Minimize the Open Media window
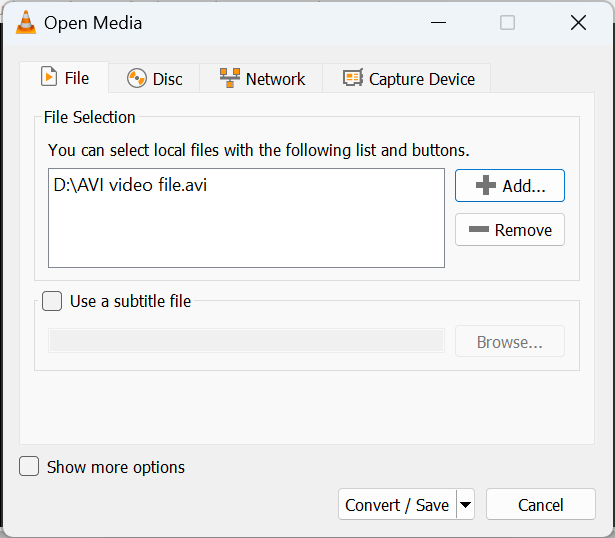 (x=438, y=23)
